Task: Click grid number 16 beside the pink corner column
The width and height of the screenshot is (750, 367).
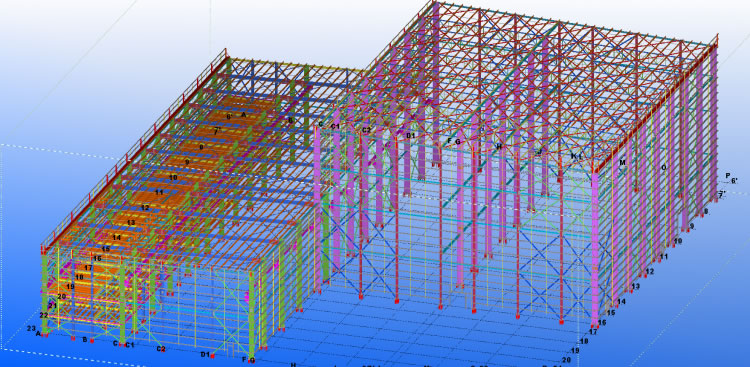Action: [602, 323]
